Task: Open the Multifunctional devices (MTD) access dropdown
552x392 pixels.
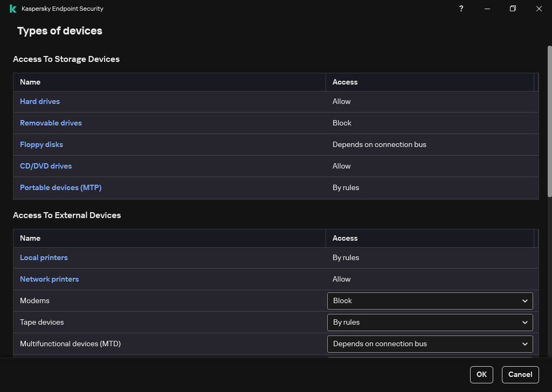Action: (x=429, y=344)
